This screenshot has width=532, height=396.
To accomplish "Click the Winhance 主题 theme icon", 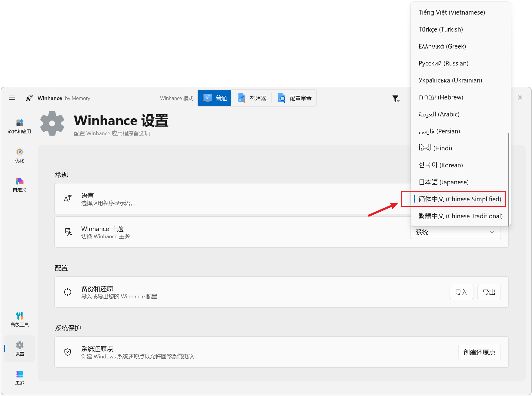I will (69, 232).
